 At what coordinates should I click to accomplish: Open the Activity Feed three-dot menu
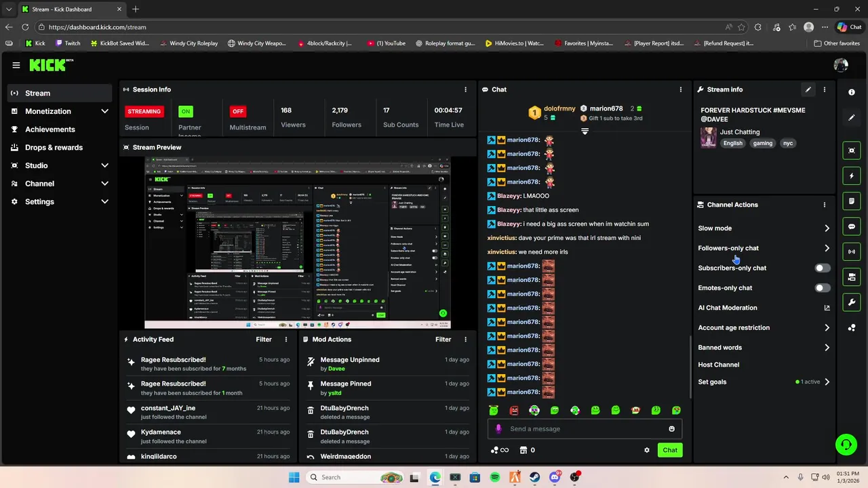click(285, 340)
